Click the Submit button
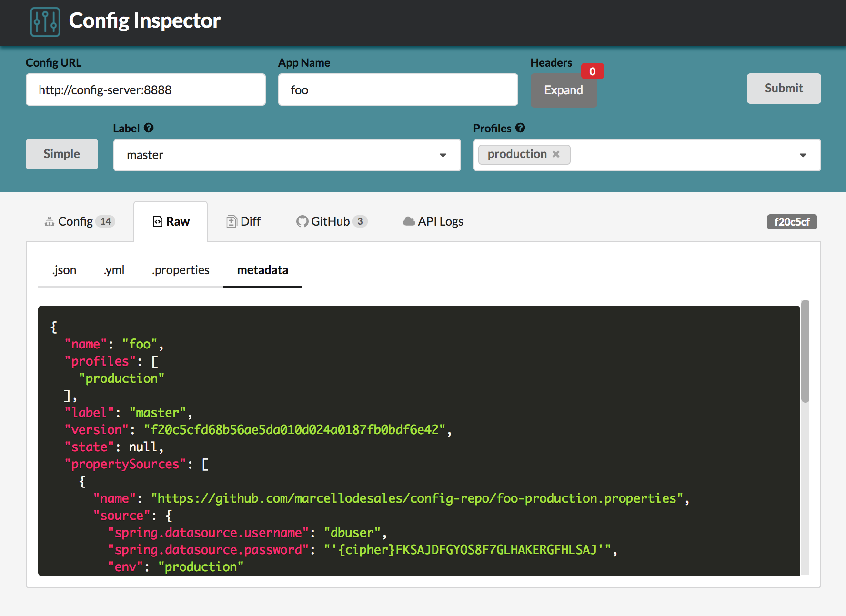Screen dimensions: 846x616 click(783, 89)
